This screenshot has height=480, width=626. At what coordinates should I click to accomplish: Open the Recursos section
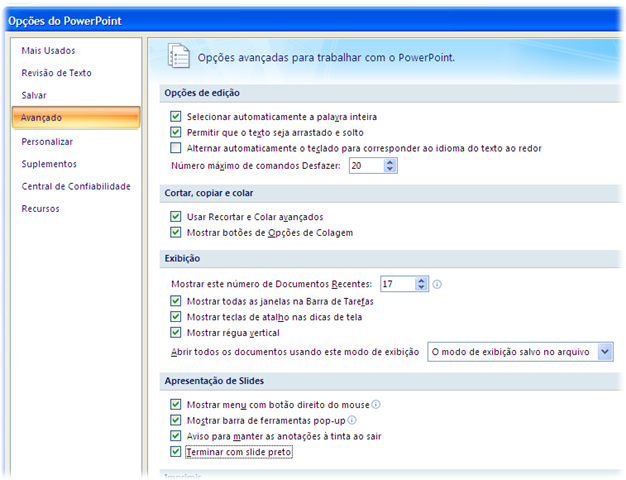click(40, 209)
